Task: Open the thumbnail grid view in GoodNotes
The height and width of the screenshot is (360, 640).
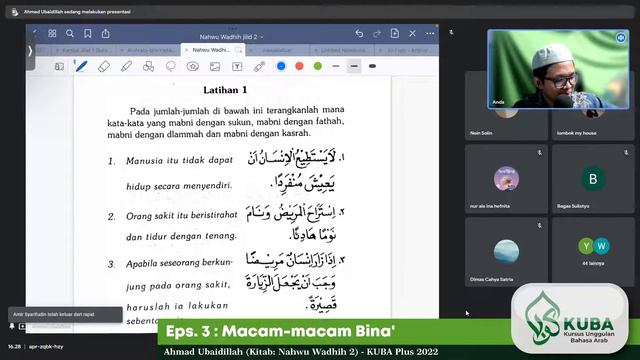Action: [x=52, y=33]
